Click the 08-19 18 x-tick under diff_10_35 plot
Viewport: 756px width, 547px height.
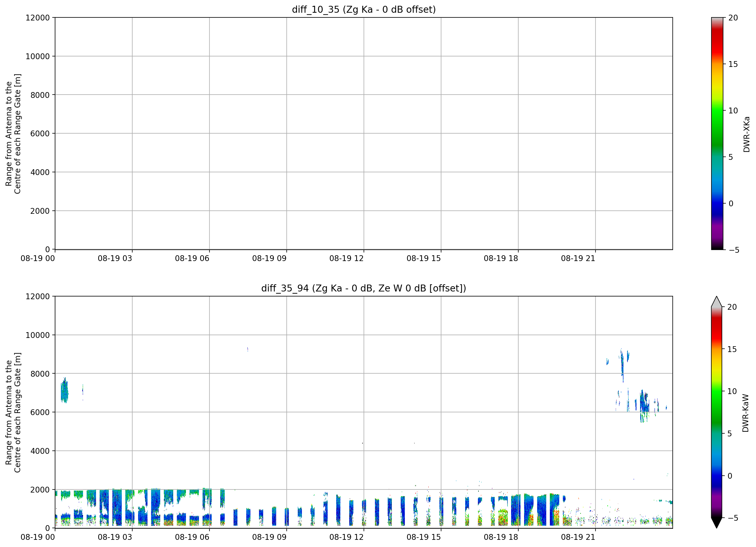click(x=501, y=258)
